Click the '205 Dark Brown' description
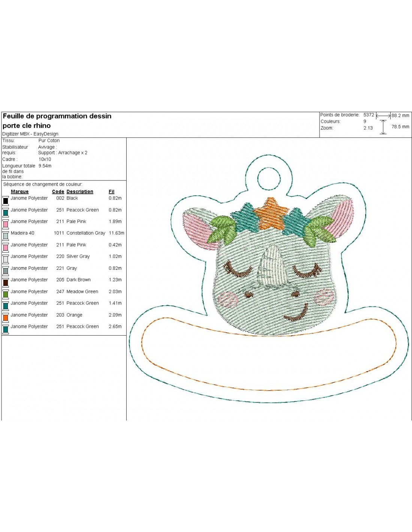Viewport: 412px width, 532px height. click(x=73, y=280)
